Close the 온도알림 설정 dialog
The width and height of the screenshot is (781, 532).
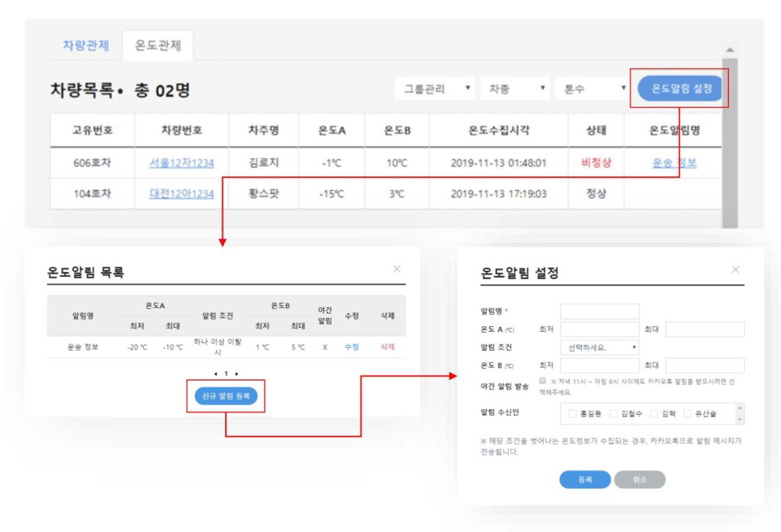coord(735,270)
